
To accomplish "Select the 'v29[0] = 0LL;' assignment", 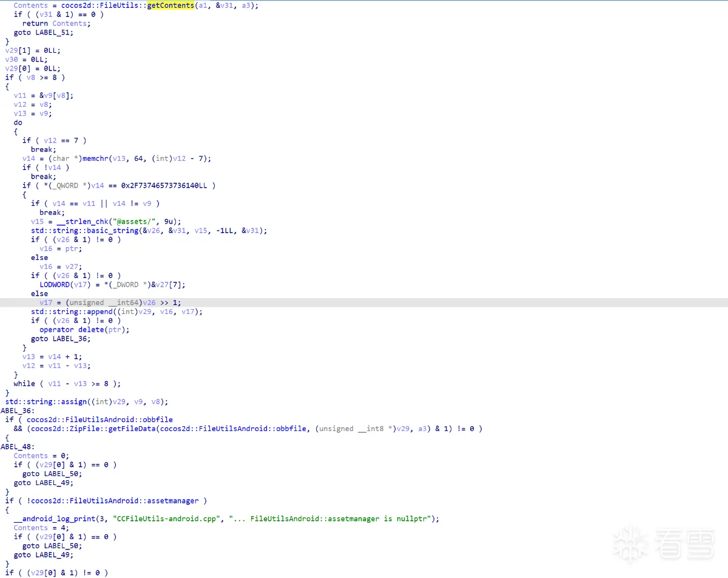I will (33, 69).
